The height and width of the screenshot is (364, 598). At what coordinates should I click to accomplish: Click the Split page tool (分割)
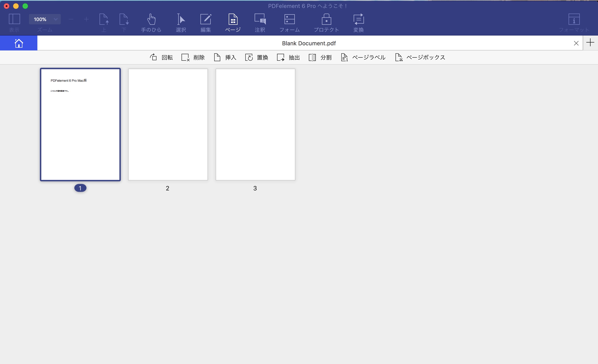321,57
